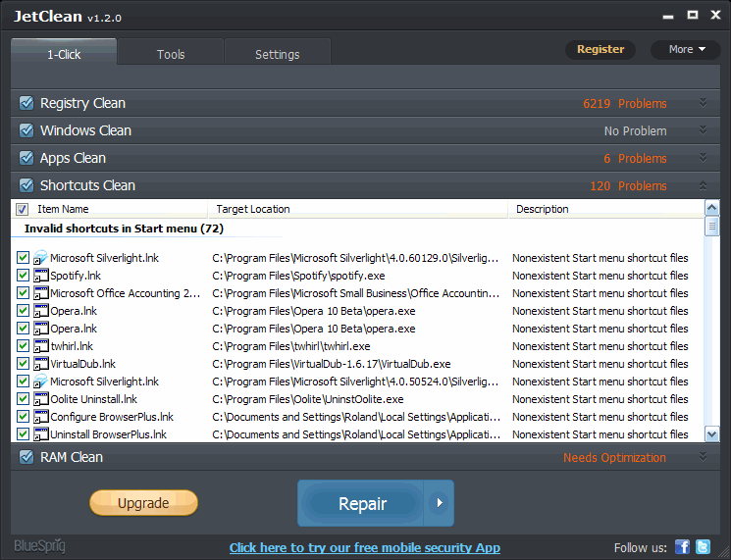This screenshot has width=731, height=560.
Task: Open the Facebook follow icon
Action: coord(683,547)
